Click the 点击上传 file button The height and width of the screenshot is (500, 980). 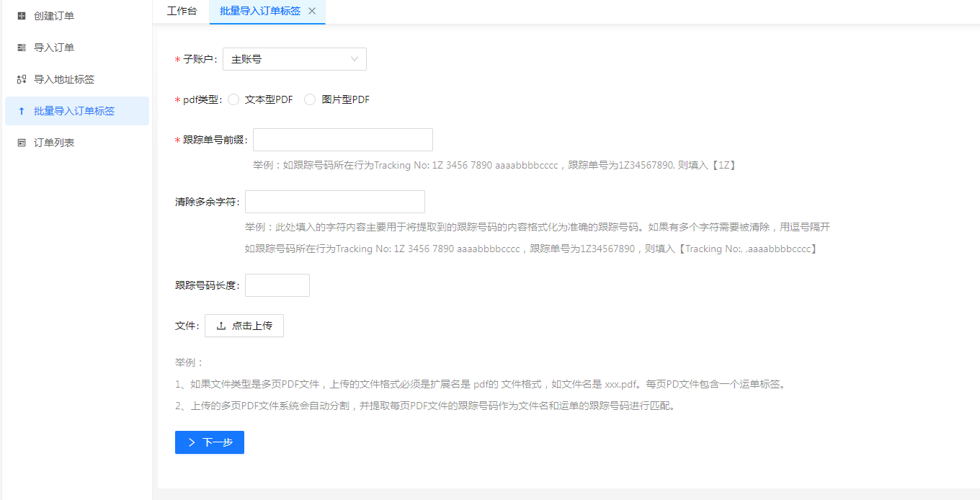pos(244,326)
